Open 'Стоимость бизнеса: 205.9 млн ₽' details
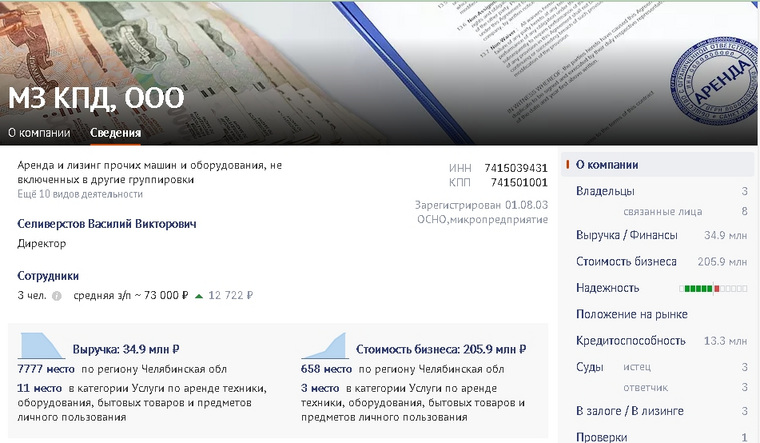The width and height of the screenshot is (760, 443). point(441,349)
